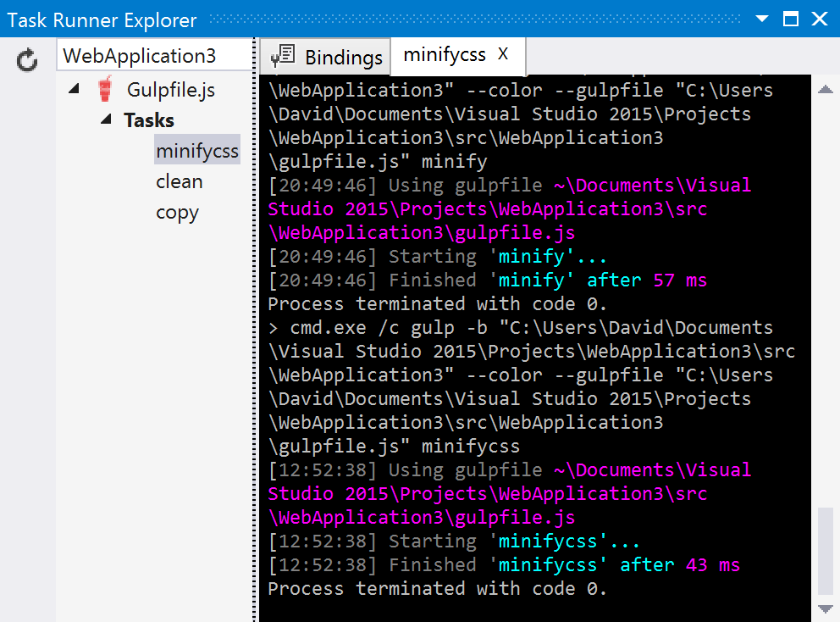
Task: Click the Gulpfile.js label in tree
Action: tap(171, 90)
